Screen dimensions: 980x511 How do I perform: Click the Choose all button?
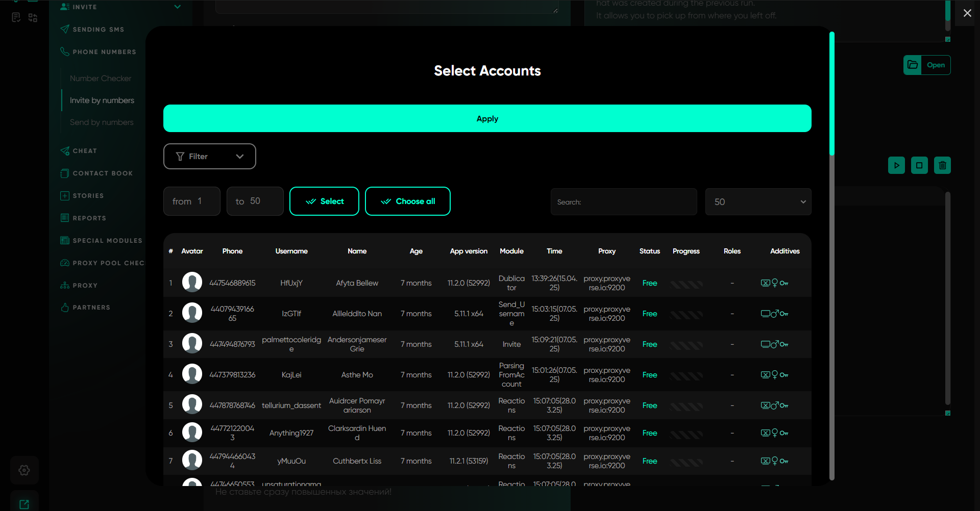[407, 201]
